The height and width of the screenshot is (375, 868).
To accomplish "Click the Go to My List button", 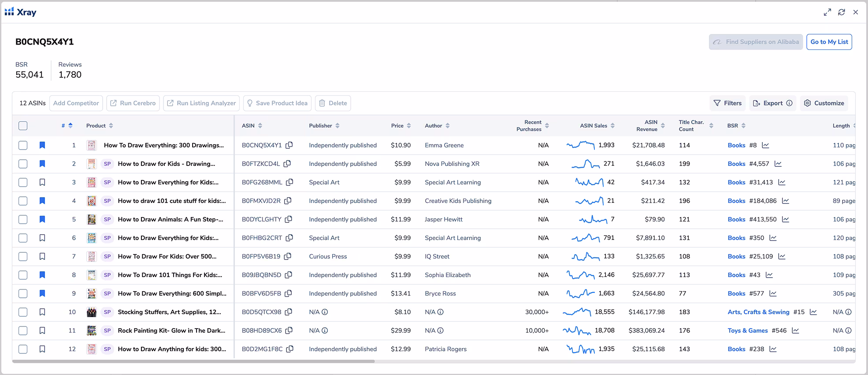I will 829,42.
